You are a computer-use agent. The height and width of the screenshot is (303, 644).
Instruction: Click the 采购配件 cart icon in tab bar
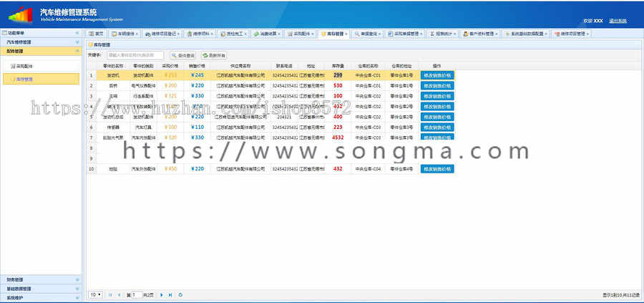click(x=290, y=34)
